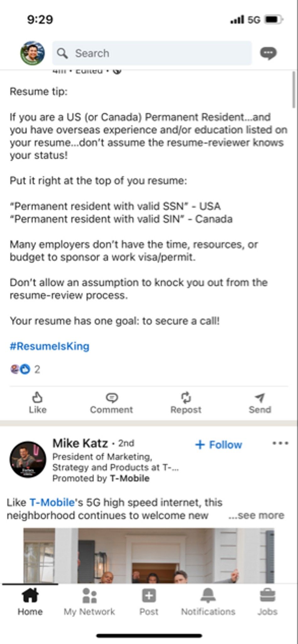Open the #ResumeIsKing hashtag
Screen dimensions: 298x644
coord(50,346)
